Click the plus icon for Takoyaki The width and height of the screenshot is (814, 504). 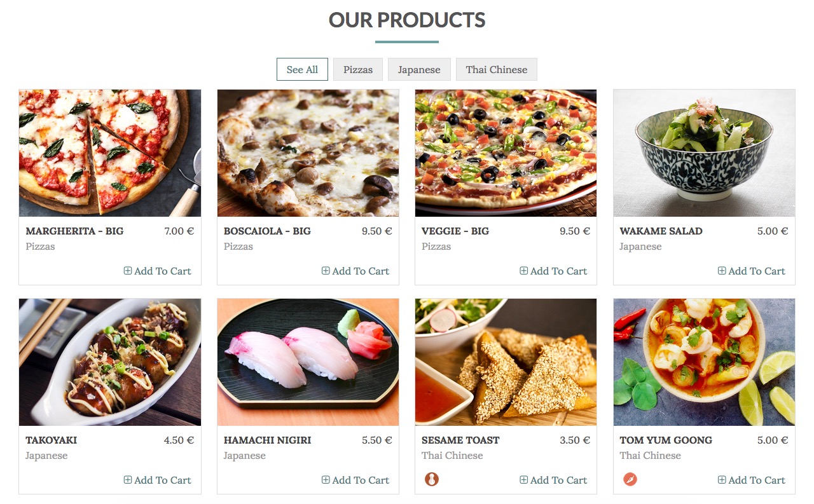tap(128, 480)
